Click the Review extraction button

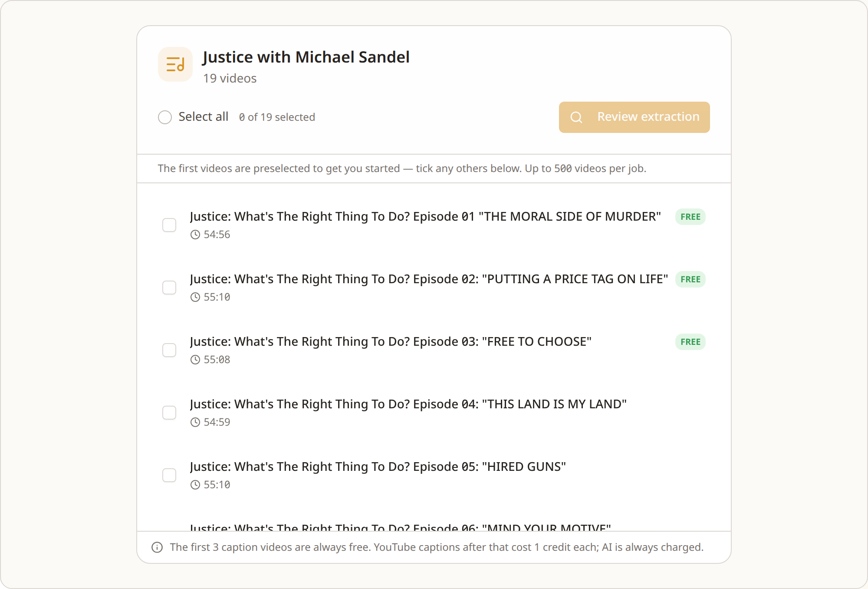pyautogui.click(x=635, y=117)
